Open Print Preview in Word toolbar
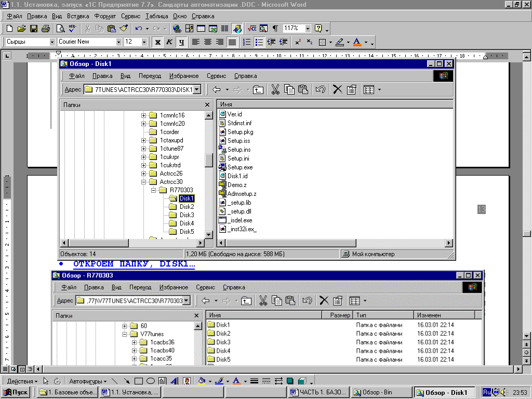The height and width of the screenshot is (399, 532). [x=60, y=29]
